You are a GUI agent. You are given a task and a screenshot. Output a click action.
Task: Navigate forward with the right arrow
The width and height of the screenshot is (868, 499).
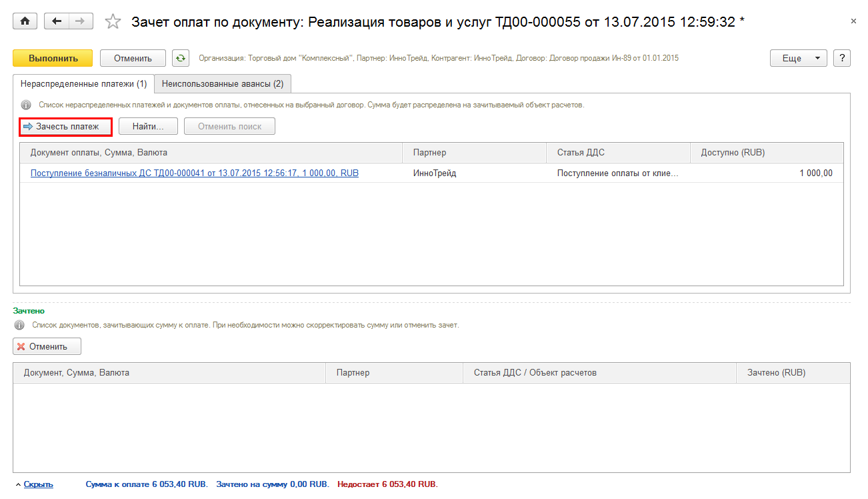81,21
